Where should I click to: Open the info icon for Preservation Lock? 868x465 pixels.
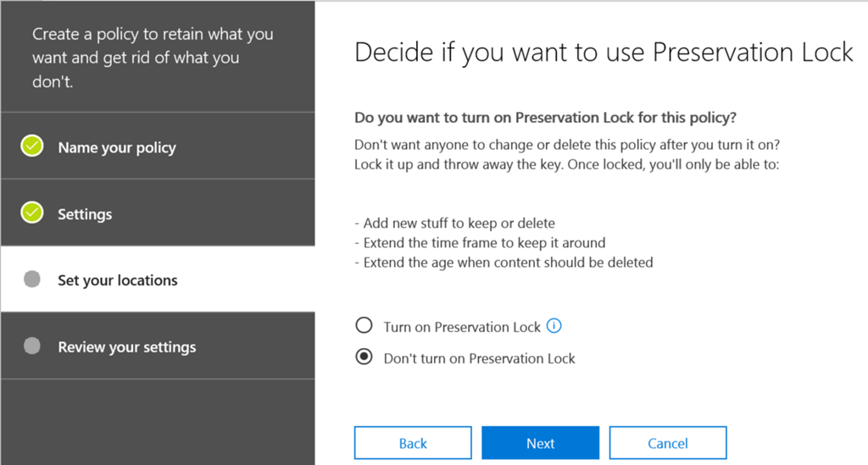click(x=555, y=326)
